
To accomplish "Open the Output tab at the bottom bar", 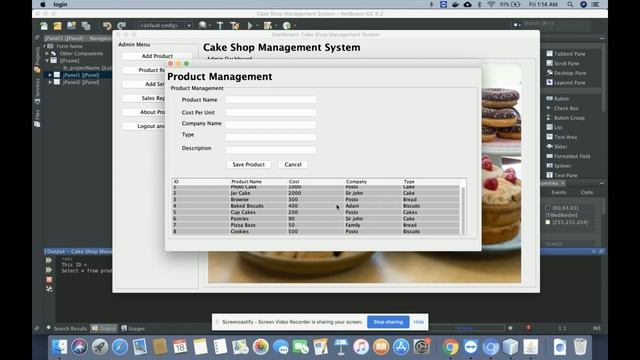I will (x=104, y=328).
